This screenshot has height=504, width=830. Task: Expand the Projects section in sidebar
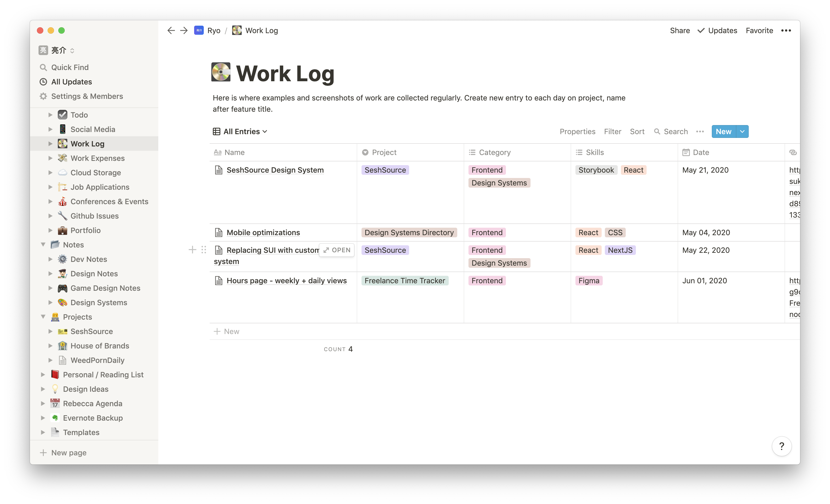coord(43,316)
